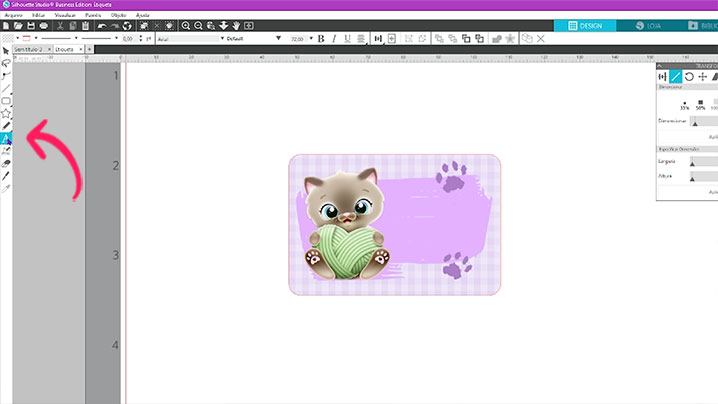Toggle underline text formatting
The height and width of the screenshot is (404, 718).
point(346,38)
